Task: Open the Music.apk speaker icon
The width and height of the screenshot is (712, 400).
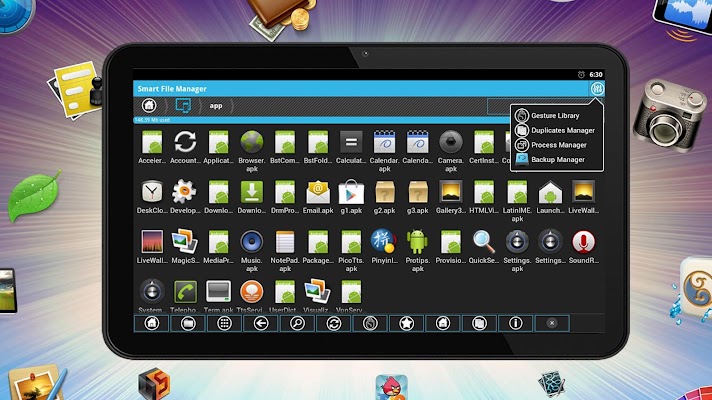Action: click(252, 242)
